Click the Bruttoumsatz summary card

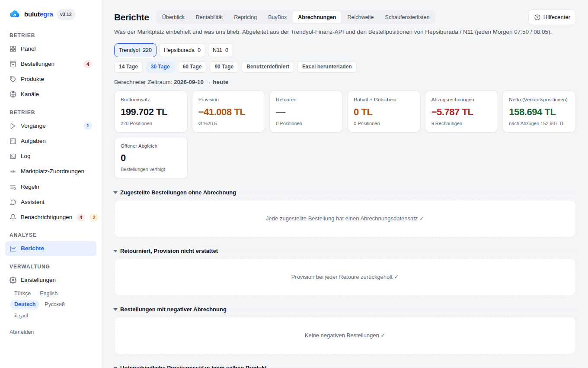pyautogui.click(x=151, y=111)
